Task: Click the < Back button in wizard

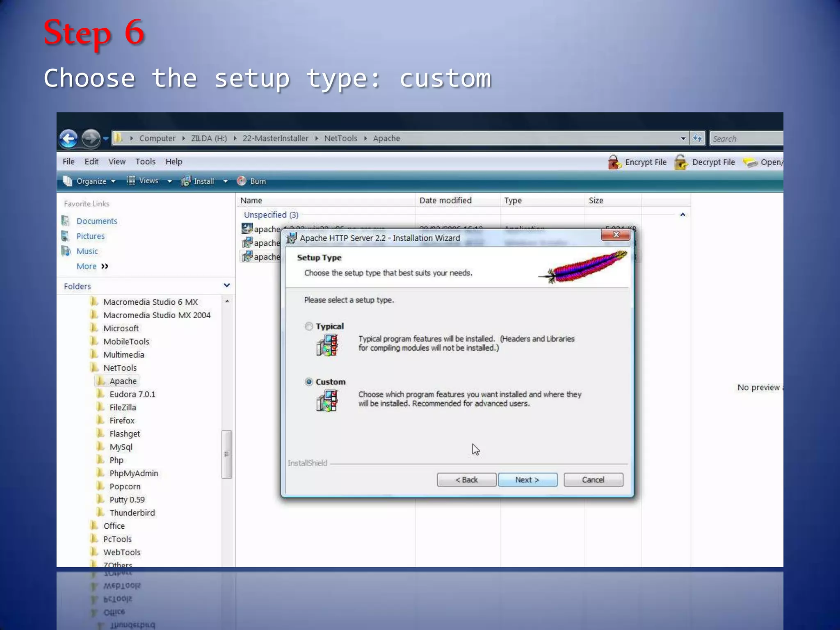Action: tap(466, 480)
